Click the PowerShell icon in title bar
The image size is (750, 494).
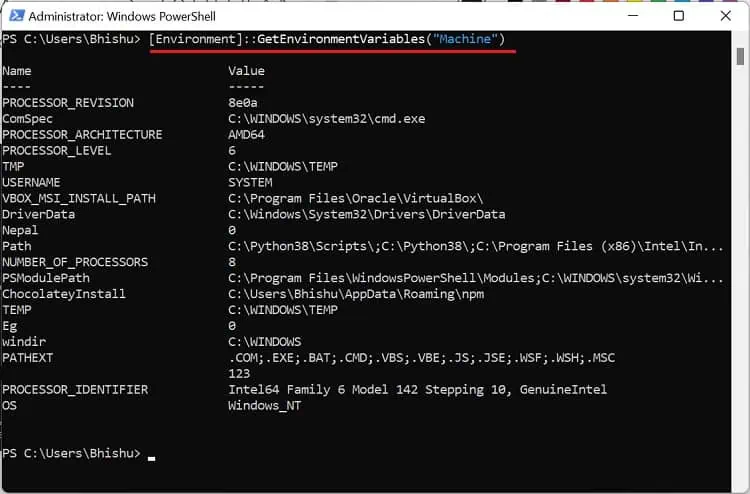tap(17, 16)
